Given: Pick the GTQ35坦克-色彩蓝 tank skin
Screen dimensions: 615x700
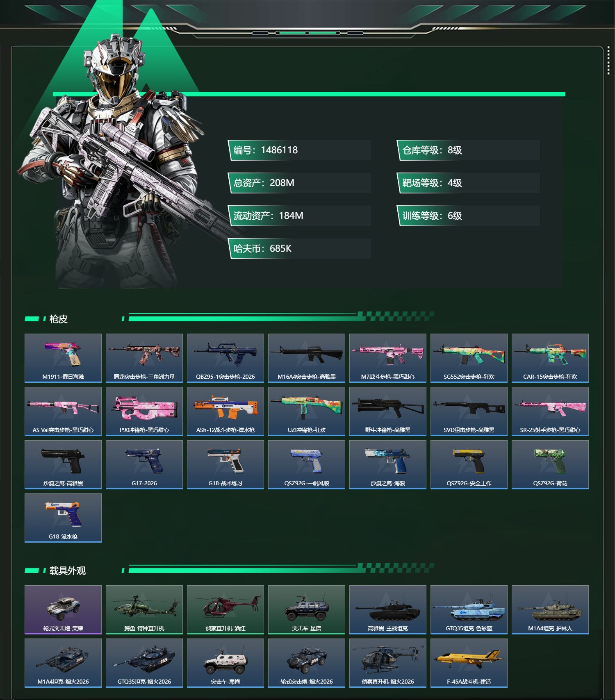Looking at the screenshot, I should click(469, 609).
